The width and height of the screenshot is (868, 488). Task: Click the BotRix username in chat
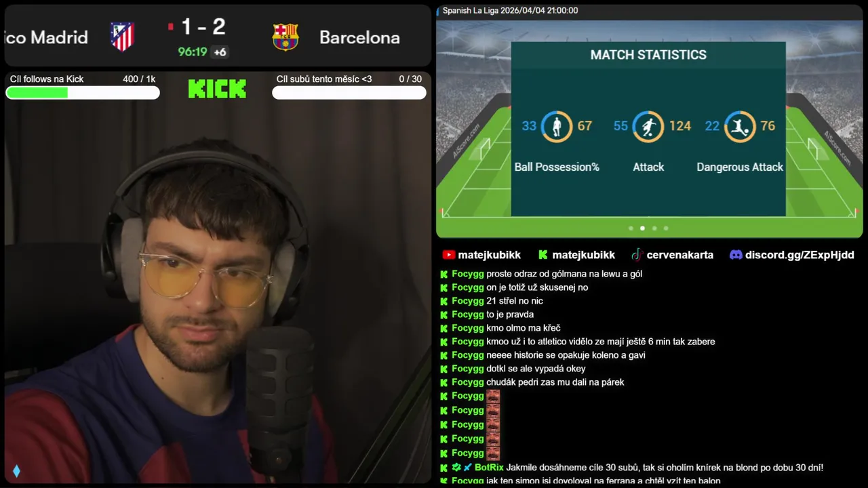(x=489, y=468)
